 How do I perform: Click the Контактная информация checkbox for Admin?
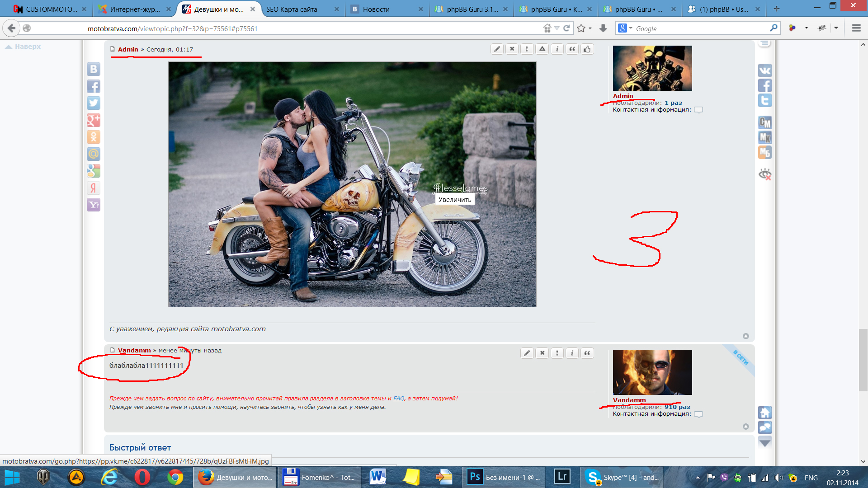[698, 110]
